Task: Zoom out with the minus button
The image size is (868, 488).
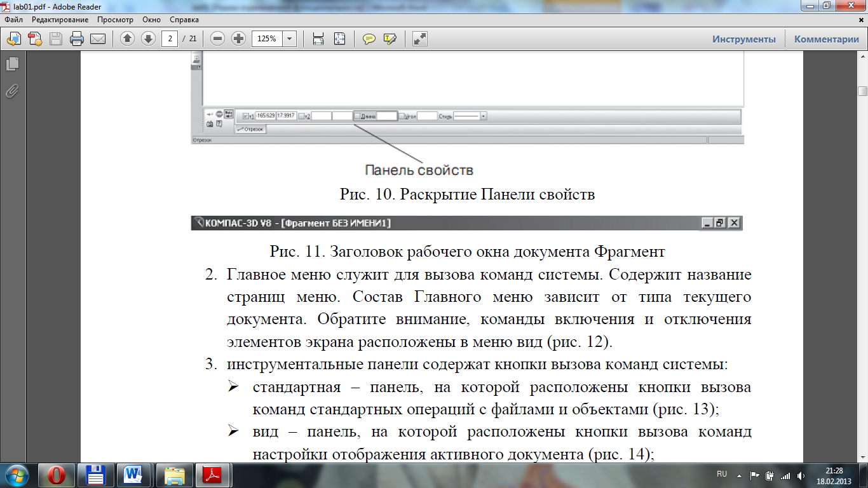Action: 218,39
